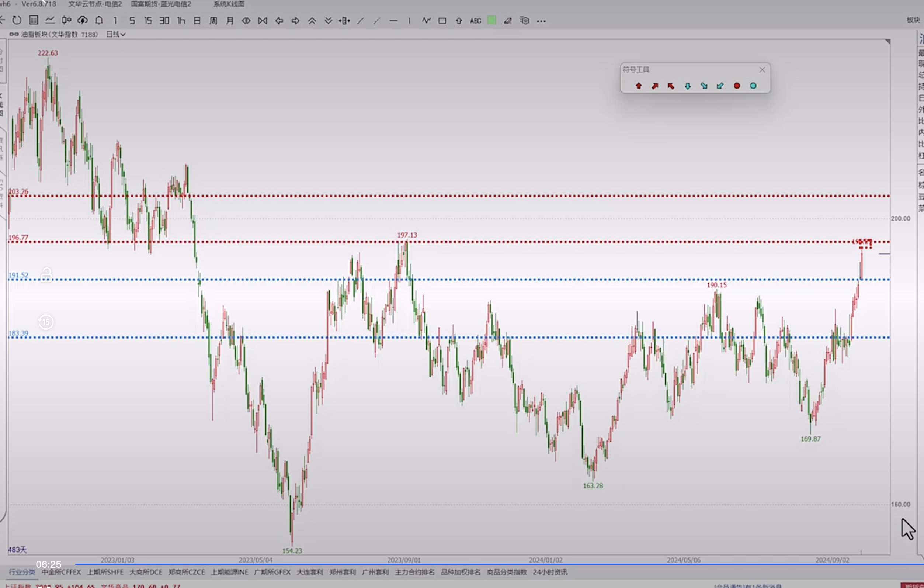
Task: Pick the red up arrow symbol
Action: (x=639, y=86)
